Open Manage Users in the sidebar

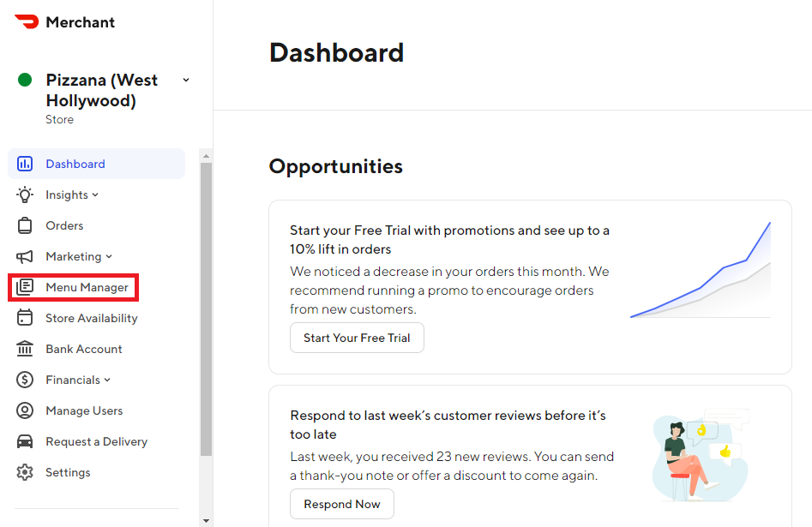[x=84, y=410]
